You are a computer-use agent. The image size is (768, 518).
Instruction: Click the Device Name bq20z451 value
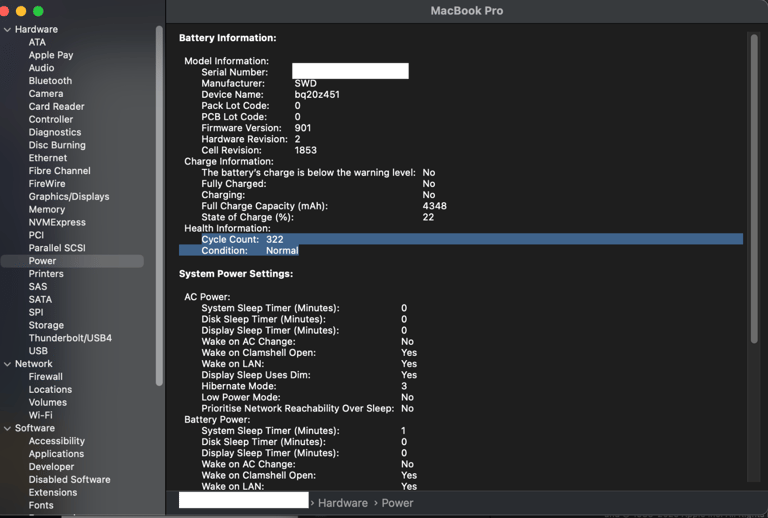317,94
